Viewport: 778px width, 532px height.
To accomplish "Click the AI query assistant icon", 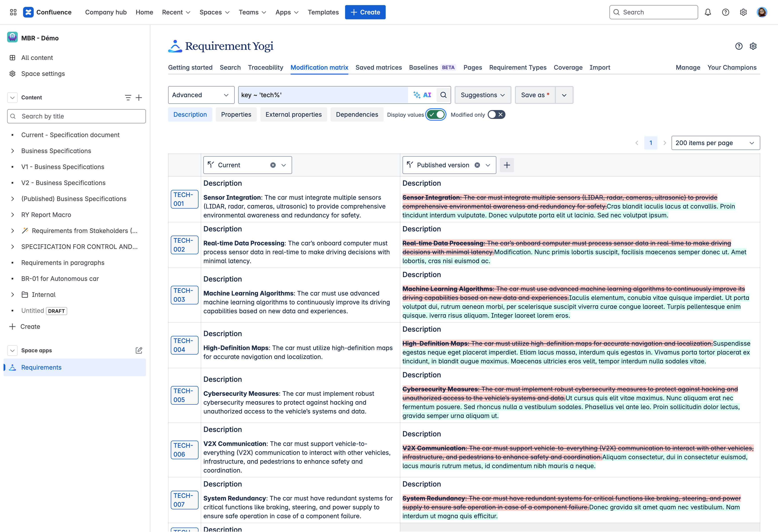I will (422, 95).
